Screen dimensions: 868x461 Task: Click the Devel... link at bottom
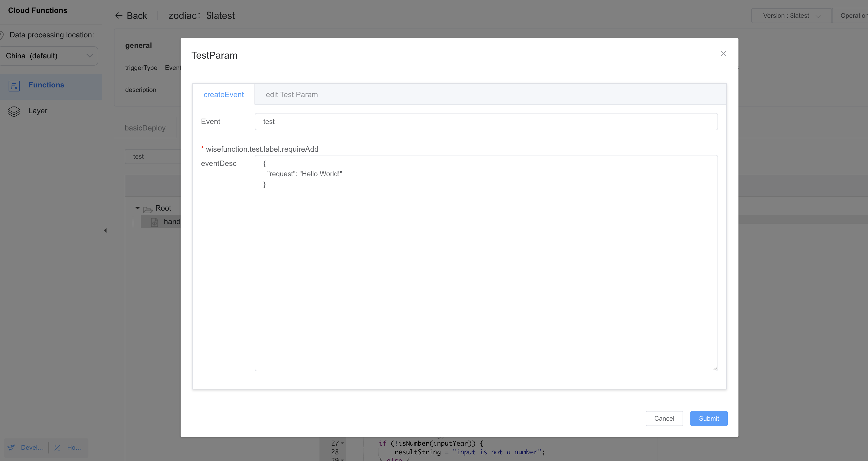click(x=32, y=448)
